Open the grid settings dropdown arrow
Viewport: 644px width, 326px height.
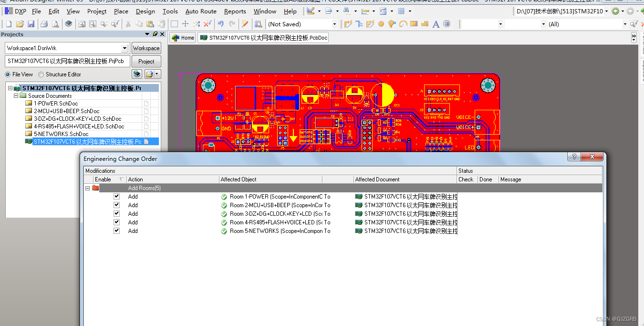(410, 11)
